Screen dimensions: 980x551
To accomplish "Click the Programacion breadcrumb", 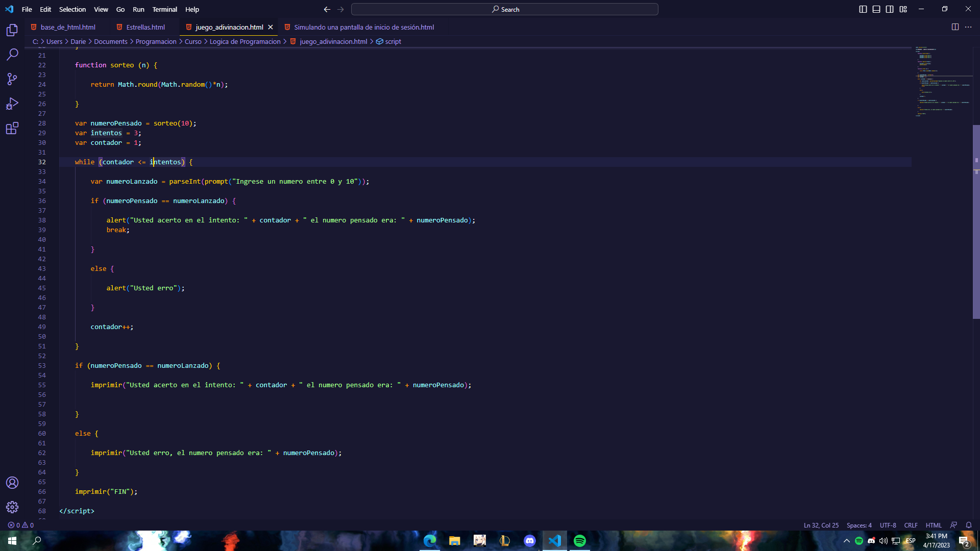I will tap(156, 41).
